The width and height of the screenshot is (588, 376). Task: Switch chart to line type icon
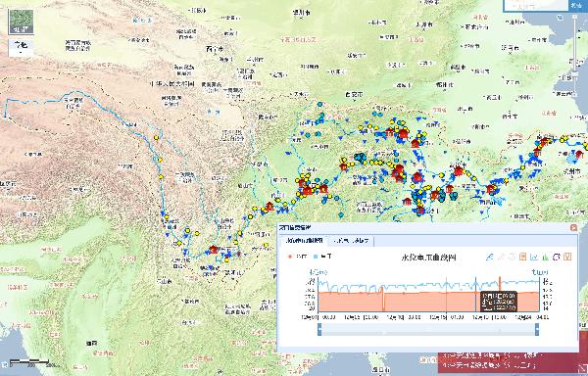tap(534, 257)
